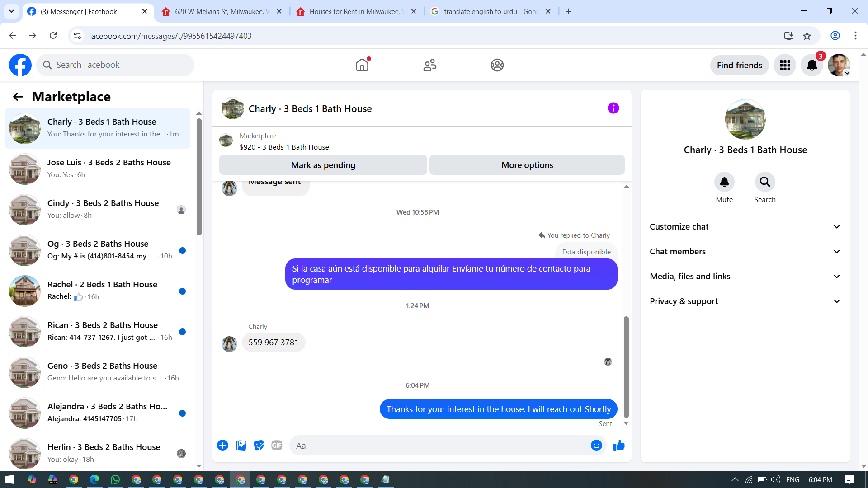
Task: Open Rachel 2 Beds 1 Bath conversation
Action: [97, 291]
